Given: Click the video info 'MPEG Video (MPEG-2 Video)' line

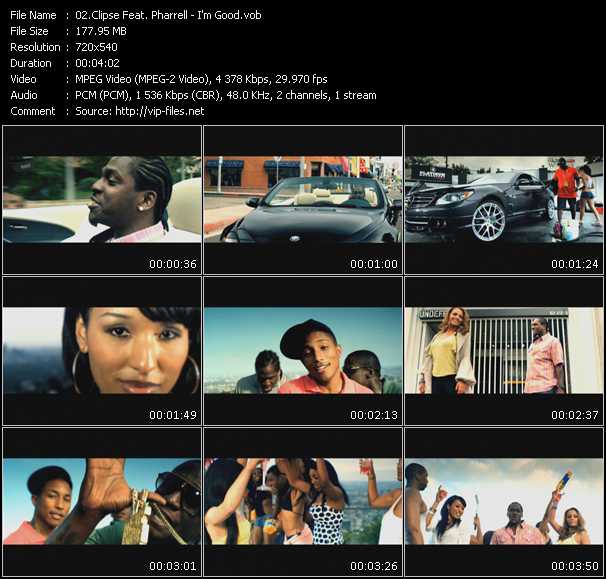Looking at the screenshot, I should (x=201, y=79).
